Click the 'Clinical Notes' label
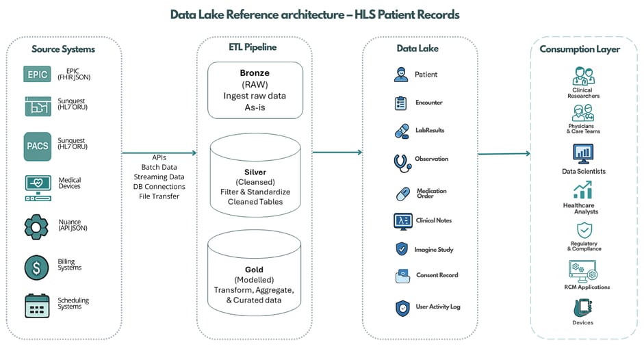Image resolution: width=644 pixels, height=362 pixels. coord(434,220)
